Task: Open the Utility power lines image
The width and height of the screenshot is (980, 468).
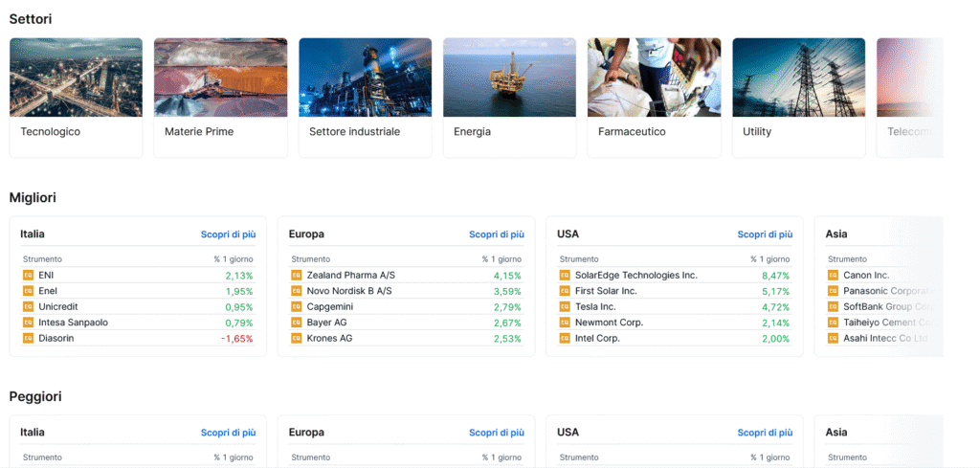Action: pos(799,78)
